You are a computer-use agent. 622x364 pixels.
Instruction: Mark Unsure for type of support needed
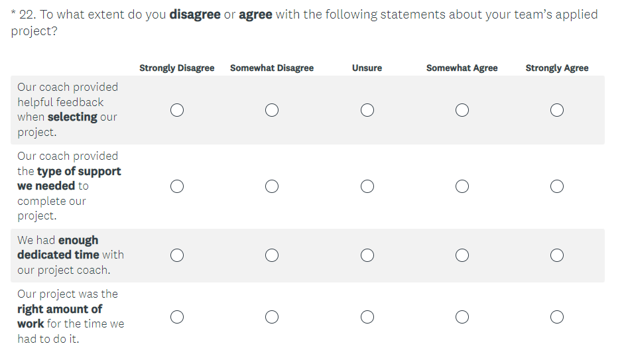(x=367, y=186)
